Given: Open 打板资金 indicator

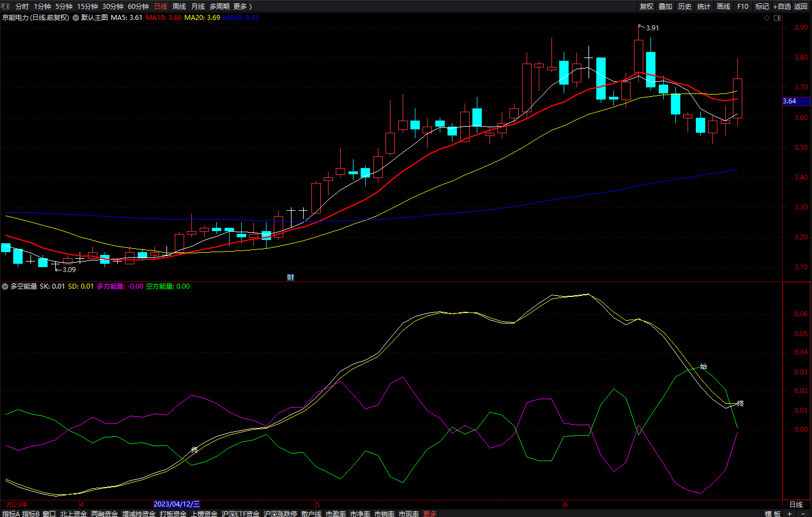Looking at the screenshot, I should [x=173, y=514].
